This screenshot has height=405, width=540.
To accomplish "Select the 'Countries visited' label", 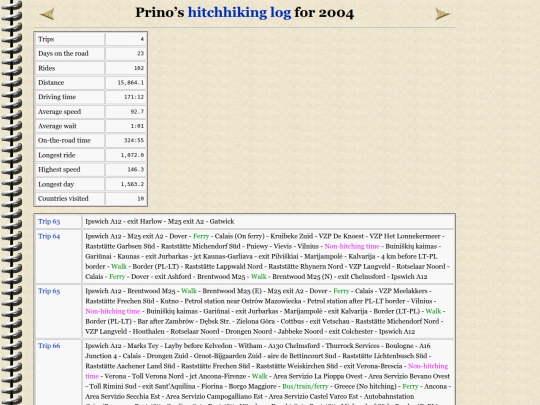I will point(63,199).
